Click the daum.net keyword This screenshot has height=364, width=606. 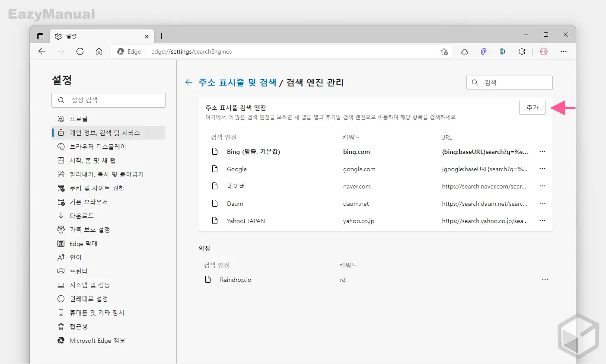[x=356, y=204]
